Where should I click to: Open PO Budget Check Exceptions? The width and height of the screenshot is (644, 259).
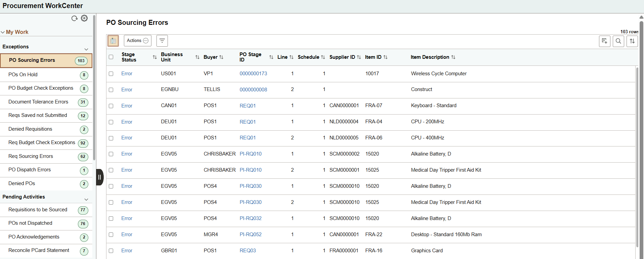[46, 88]
